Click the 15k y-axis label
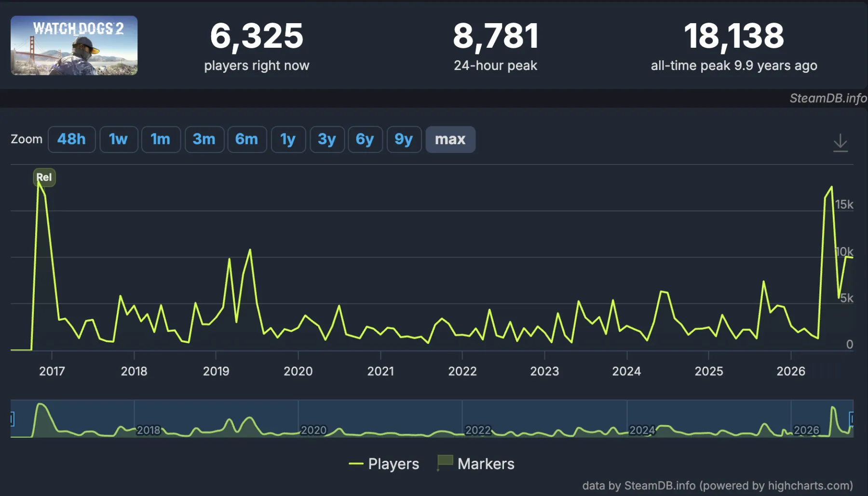The width and height of the screenshot is (868, 496). (x=844, y=205)
